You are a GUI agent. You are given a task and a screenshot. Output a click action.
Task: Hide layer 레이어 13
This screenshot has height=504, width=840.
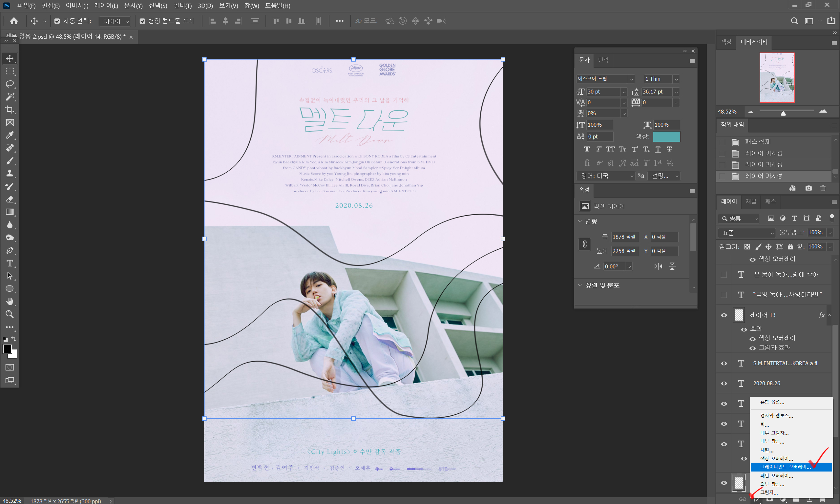pos(724,315)
